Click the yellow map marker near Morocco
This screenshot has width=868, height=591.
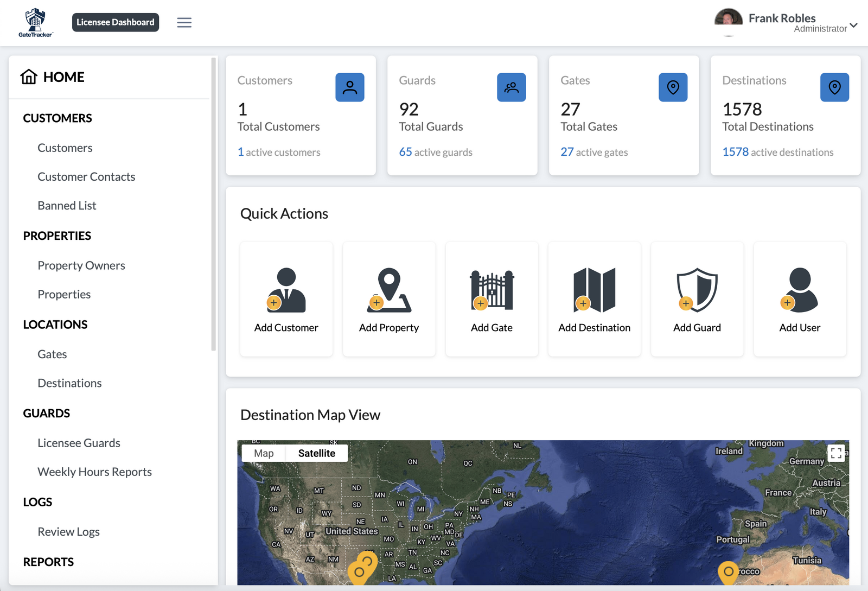pos(728,573)
